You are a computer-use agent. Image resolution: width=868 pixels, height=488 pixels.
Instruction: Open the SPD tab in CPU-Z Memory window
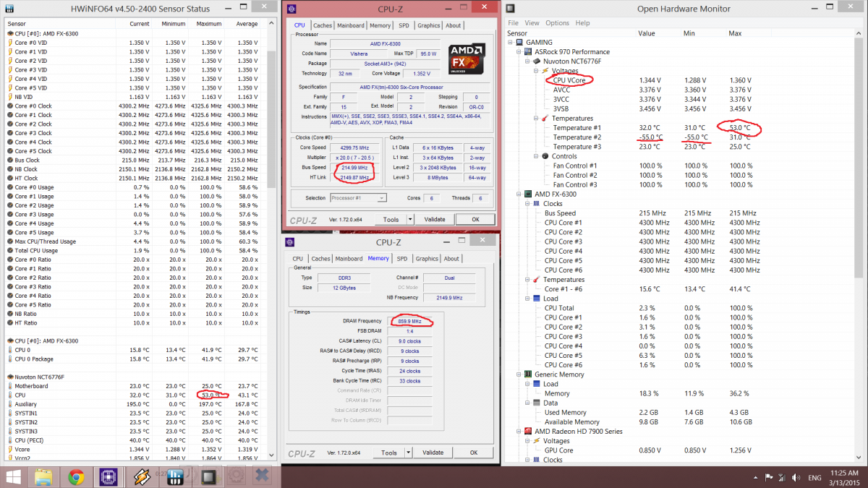tap(402, 258)
